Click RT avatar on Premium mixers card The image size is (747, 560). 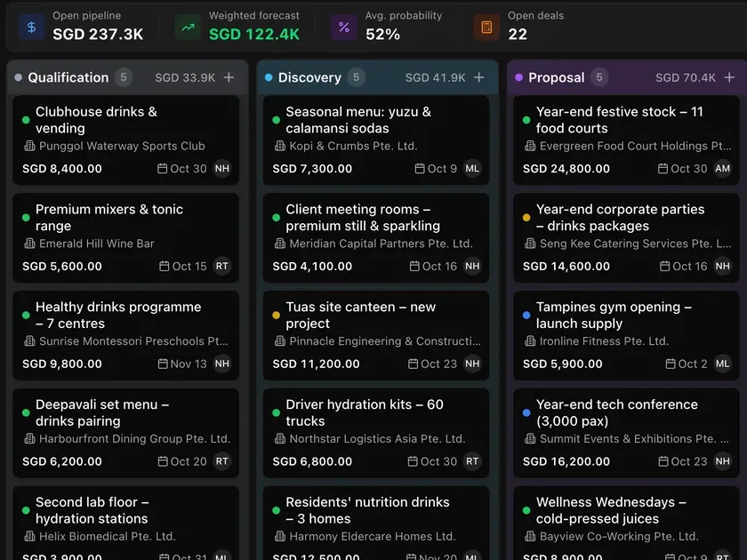pos(222,266)
